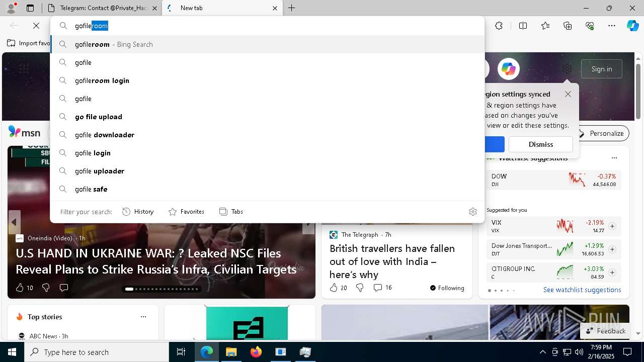The width and height of the screenshot is (644, 362).
Task: Filter search by Tabs
Action: point(231,212)
